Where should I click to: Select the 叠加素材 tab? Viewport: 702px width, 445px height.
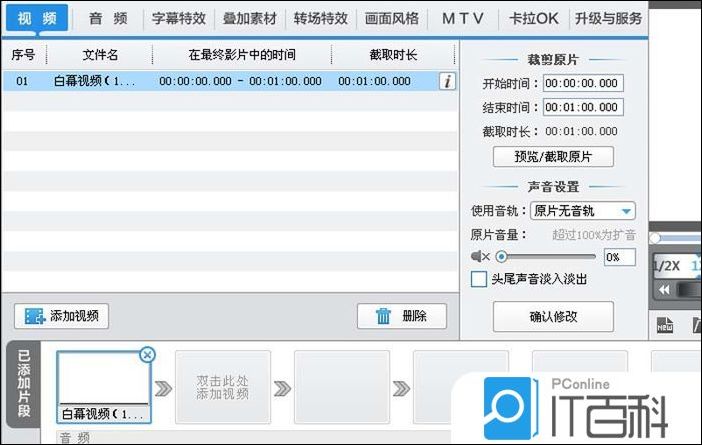click(250, 18)
